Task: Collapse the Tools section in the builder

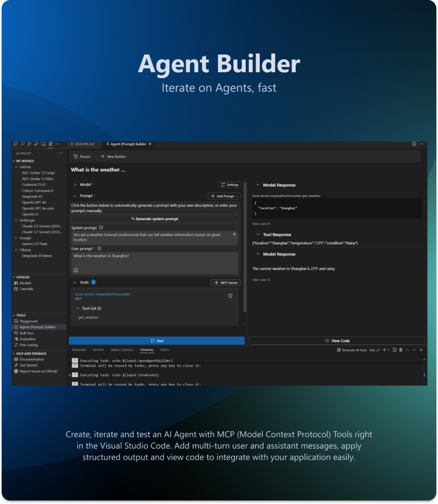Action: [x=75, y=283]
